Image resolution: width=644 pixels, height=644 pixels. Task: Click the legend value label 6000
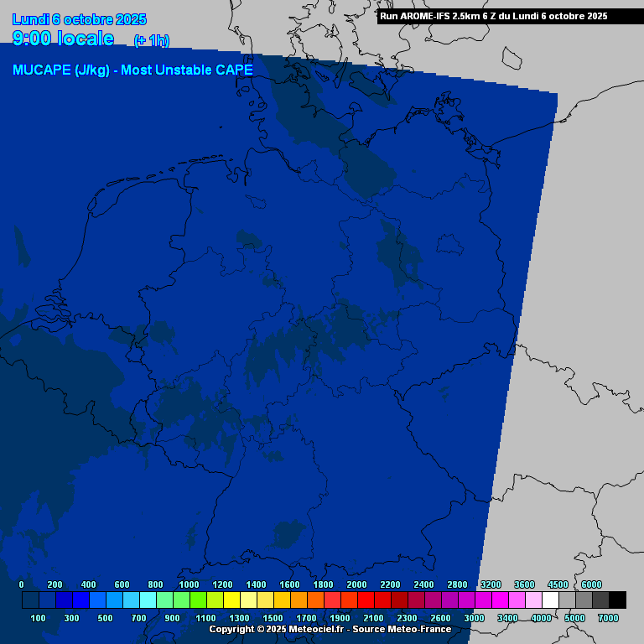(x=591, y=584)
